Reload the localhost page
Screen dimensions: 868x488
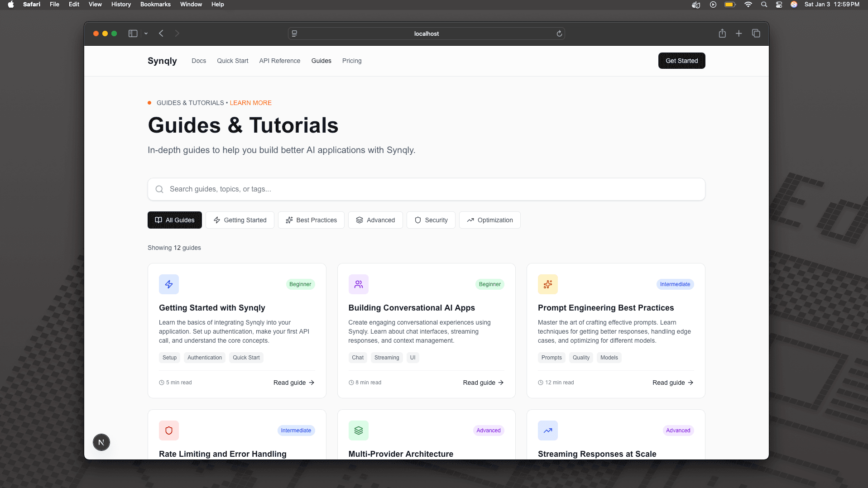pos(559,33)
